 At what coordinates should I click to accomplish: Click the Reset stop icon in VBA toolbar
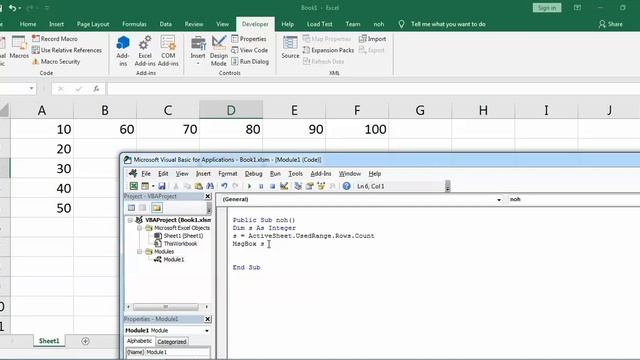pyautogui.click(x=272, y=186)
